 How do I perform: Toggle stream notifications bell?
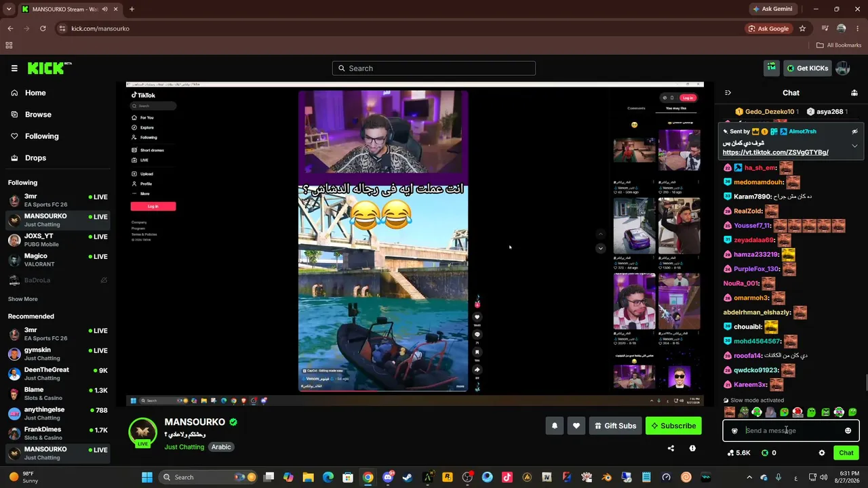click(x=554, y=426)
